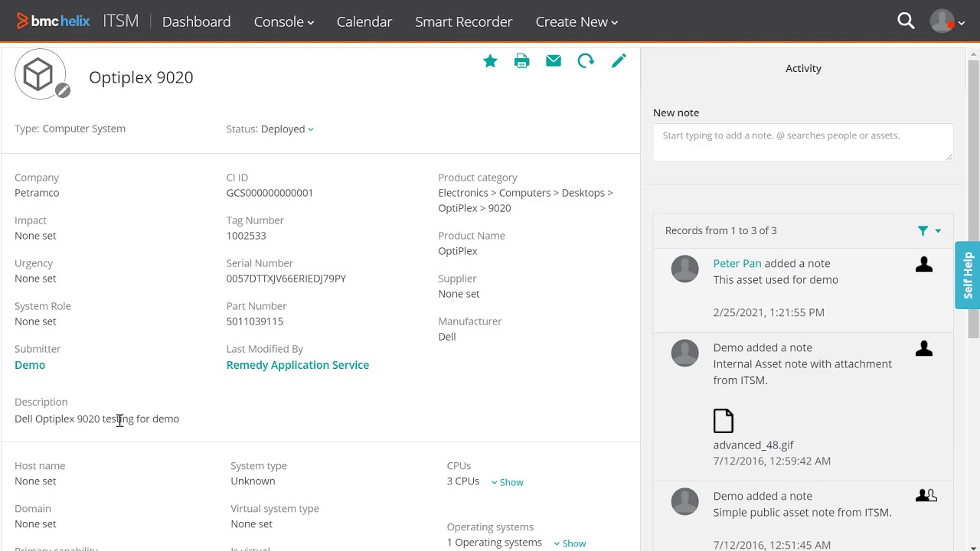Open the Self Help side tab
The width and height of the screenshot is (980, 551).
tap(968, 275)
